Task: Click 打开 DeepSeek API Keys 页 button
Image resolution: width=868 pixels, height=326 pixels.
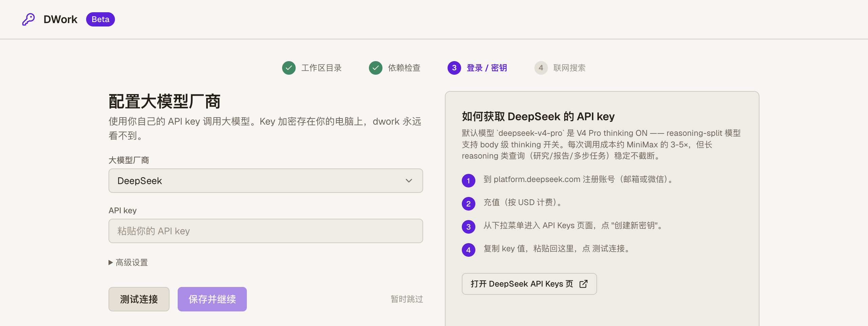Action: pos(529,284)
